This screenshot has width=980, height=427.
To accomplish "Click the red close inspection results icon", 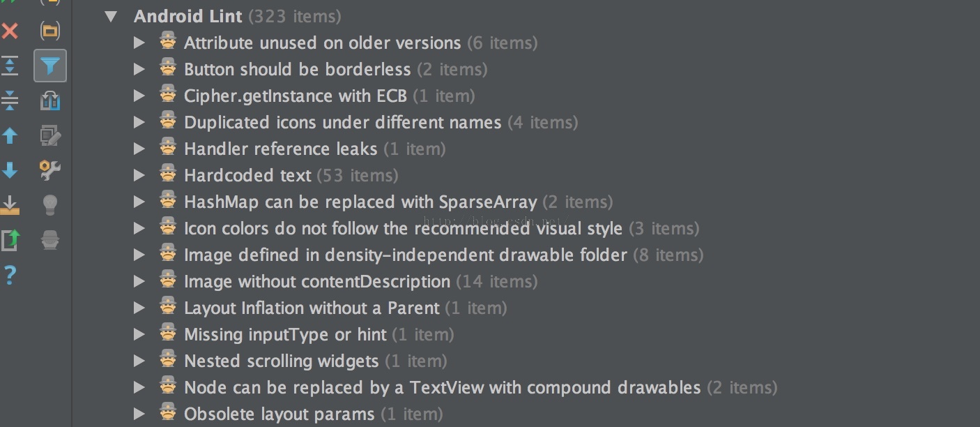I will point(10,31).
